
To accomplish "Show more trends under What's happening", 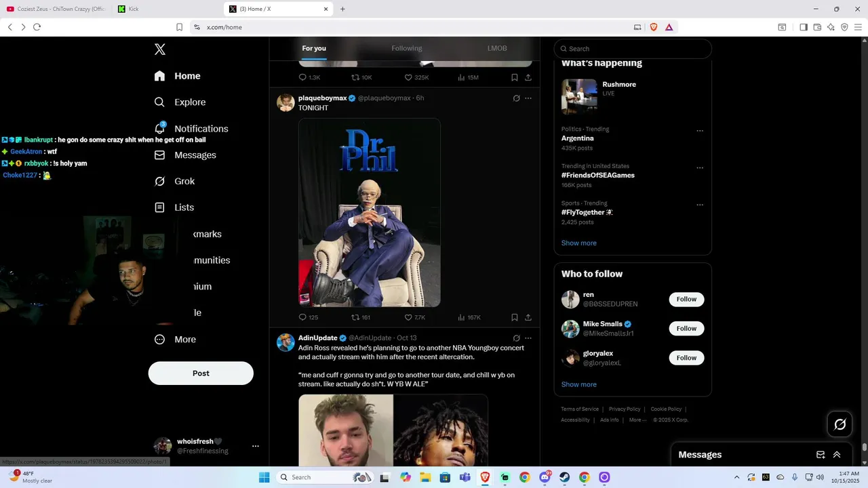I will [x=579, y=243].
